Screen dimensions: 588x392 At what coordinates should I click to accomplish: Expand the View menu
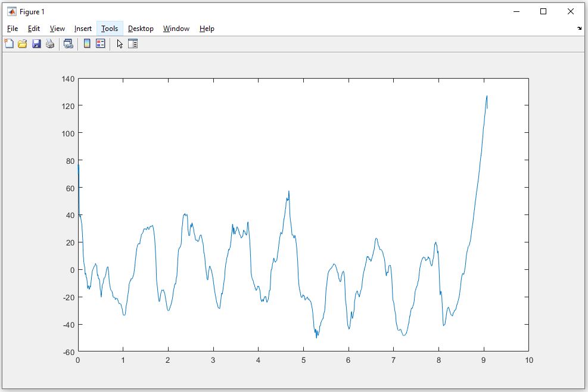pos(57,29)
